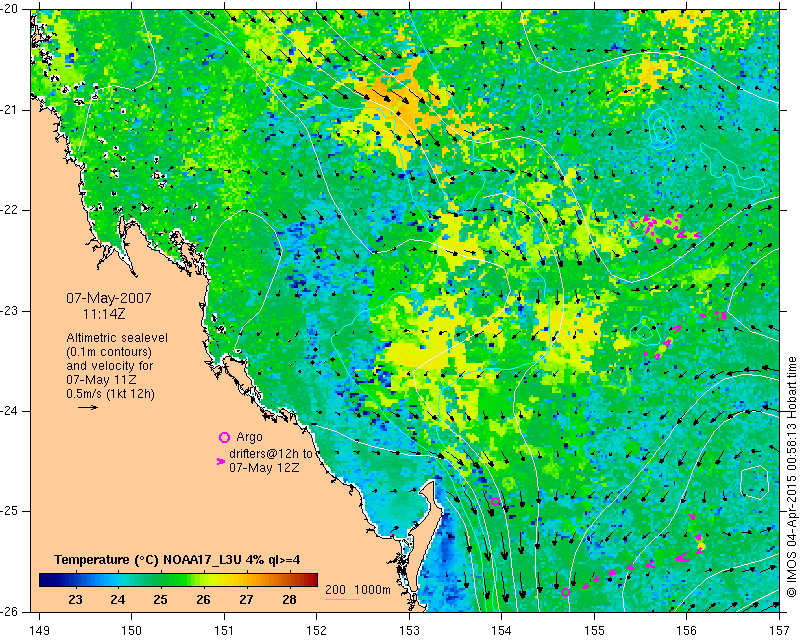The width and height of the screenshot is (800, 640).
Task: Click the Argo float marker near -25 latitude
Action: click(495, 501)
